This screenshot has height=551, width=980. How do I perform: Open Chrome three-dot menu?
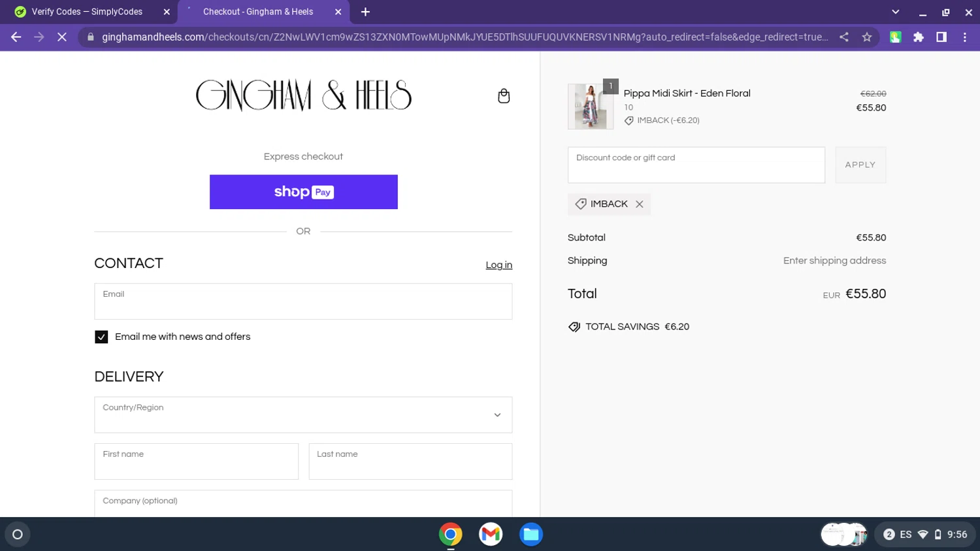[965, 37]
